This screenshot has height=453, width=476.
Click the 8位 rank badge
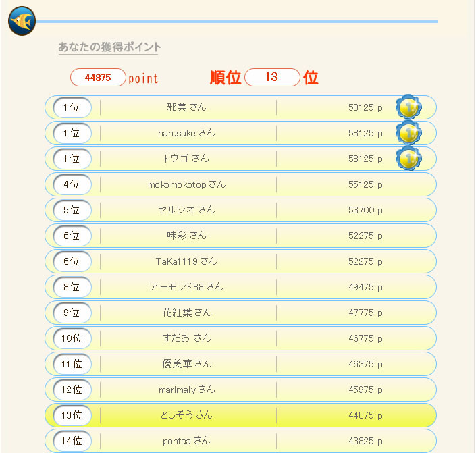pyautogui.click(x=72, y=287)
